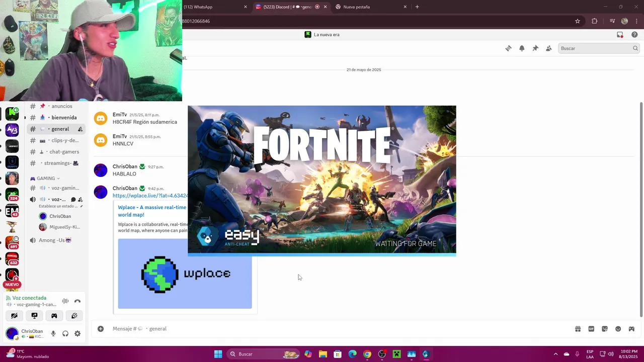Open browser three-dot menu
The width and height of the screenshot is (644, 362).
637,21
